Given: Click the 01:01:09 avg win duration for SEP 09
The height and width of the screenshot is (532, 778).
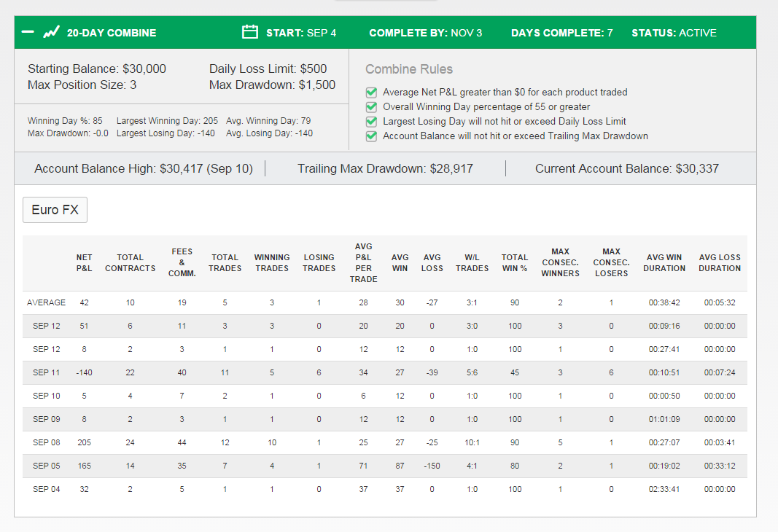Looking at the screenshot, I should coord(664,419).
